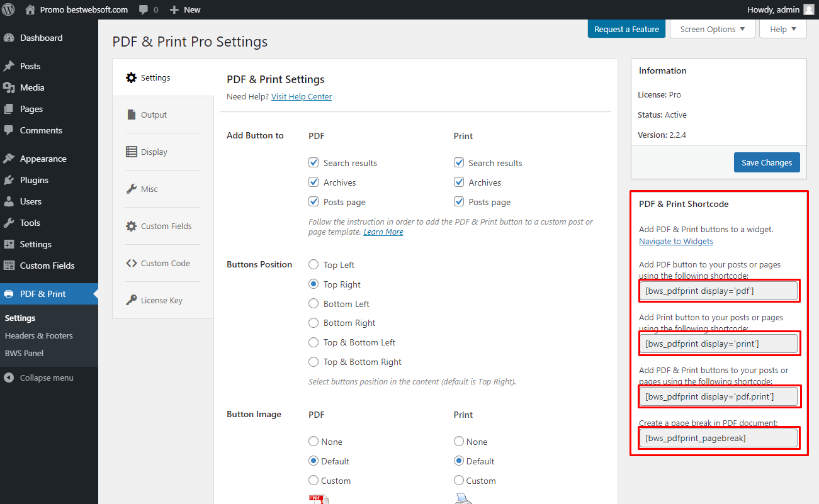Image resolution: width=819 pixels, height=504 pixels.
Task: Select Top Right buttons position
Action: point(313,284)
